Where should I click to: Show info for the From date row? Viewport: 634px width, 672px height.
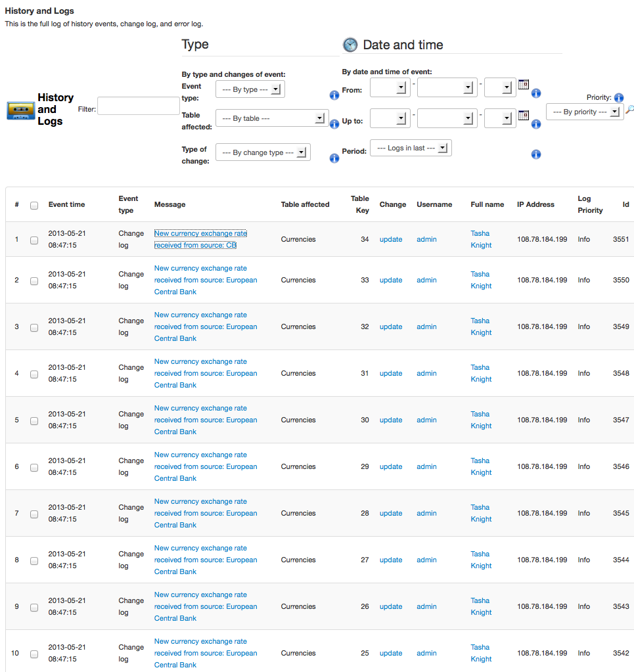tap(536, 93)
